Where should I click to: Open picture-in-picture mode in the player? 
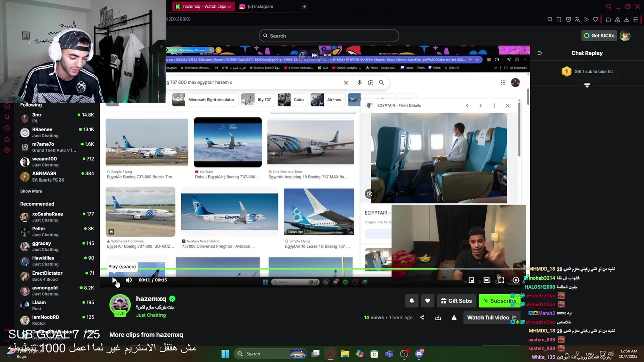(x=471, y=280)
